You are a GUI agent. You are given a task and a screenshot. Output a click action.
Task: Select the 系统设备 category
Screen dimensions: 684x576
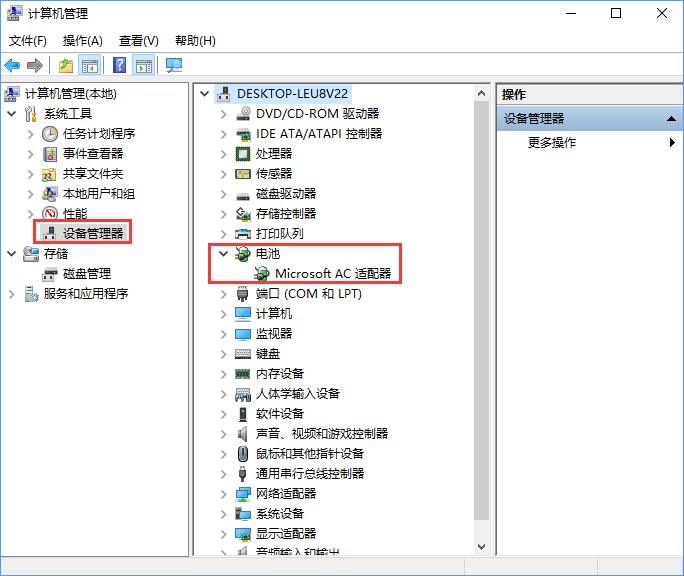coord(280,514)
